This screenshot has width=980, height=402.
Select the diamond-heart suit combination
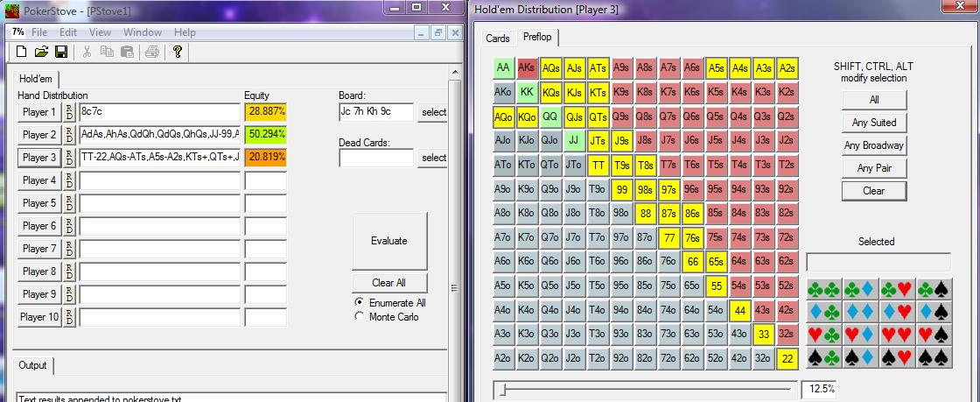[x=898, y=311]
